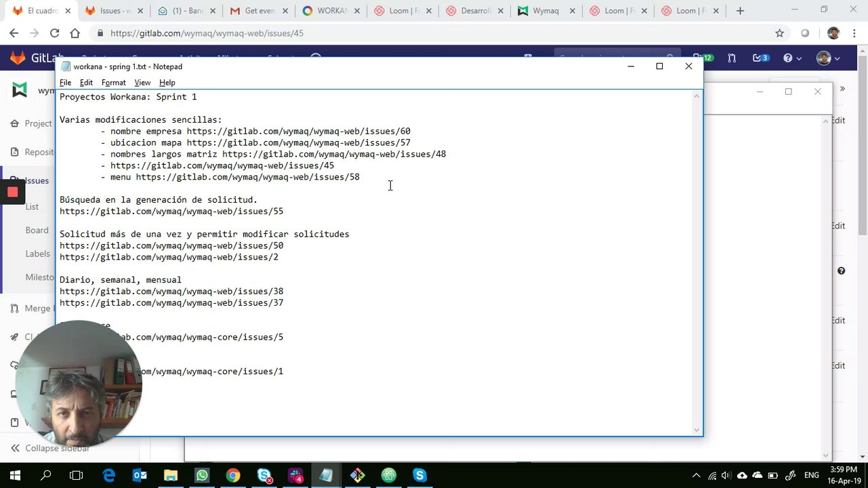Viewport: 868px width, 488px height.
Task: Switch to the 'Issues' browser tab
Action: coord(114,11)
